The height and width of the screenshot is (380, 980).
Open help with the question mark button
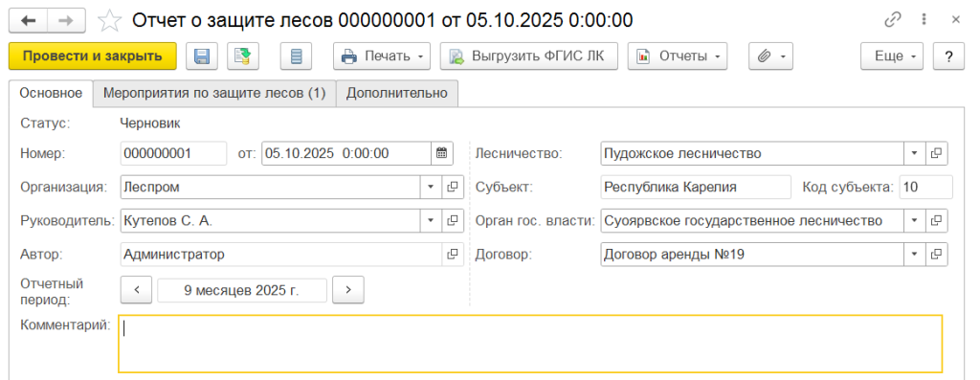[948, 56]
